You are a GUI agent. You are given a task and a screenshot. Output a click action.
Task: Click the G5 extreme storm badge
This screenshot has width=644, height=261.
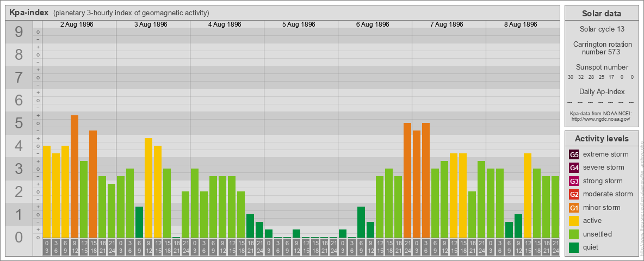pyautogui.click(x=574, y=155)
